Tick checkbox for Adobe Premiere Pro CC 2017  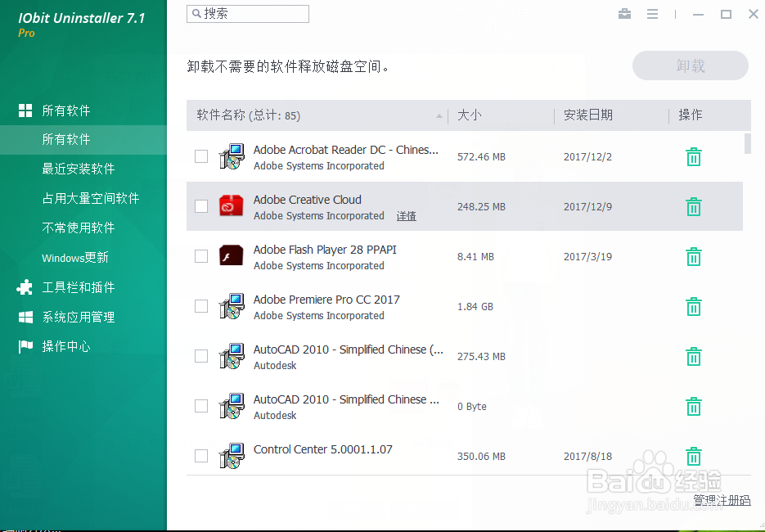click(201, 306)
